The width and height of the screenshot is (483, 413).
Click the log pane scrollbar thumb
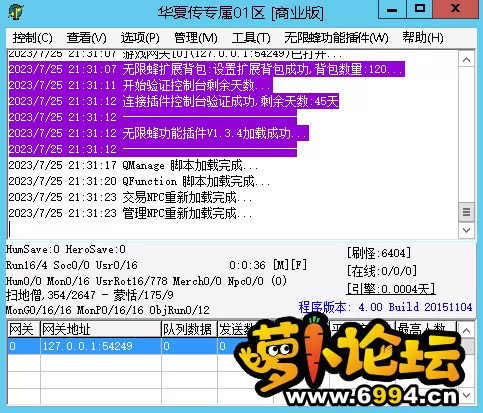click(x=466, y=212)
